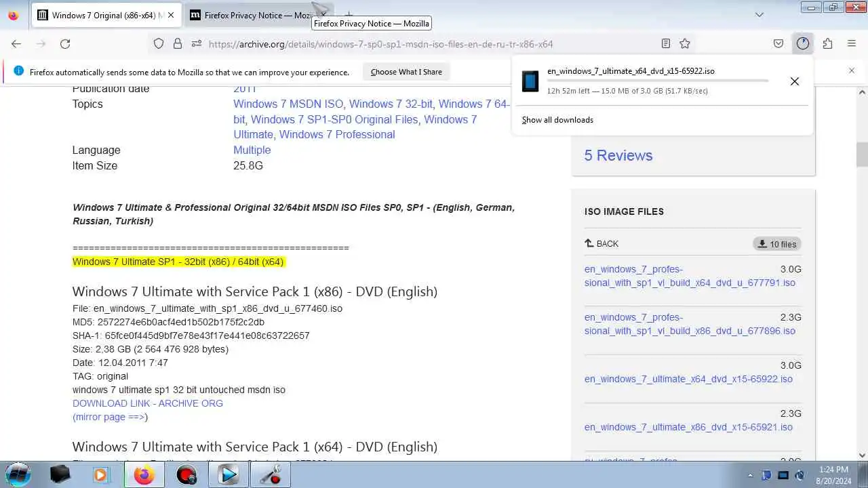This screenshot has height=488, width=868.
Task: Click the Firefox taskbar icon
Action: (x=144, y=474)
